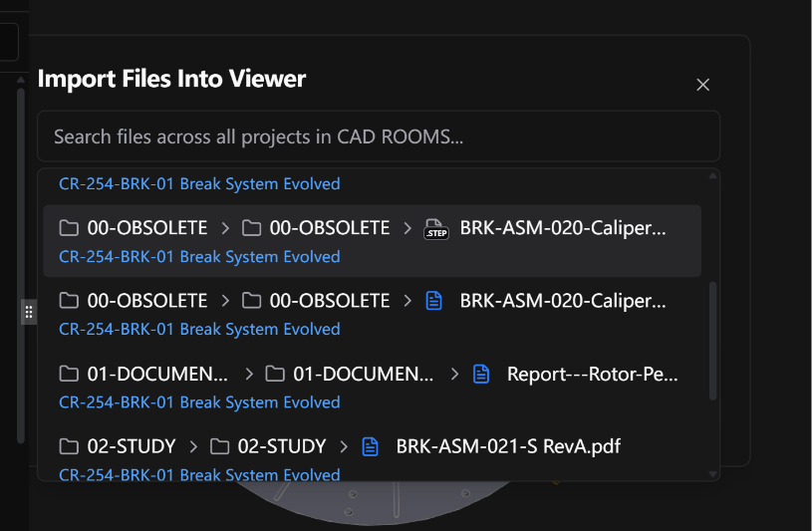Click first 01-DOCUMEN... folder icon
The height and width of the screenshot is (531, 812).
[69, 374]
